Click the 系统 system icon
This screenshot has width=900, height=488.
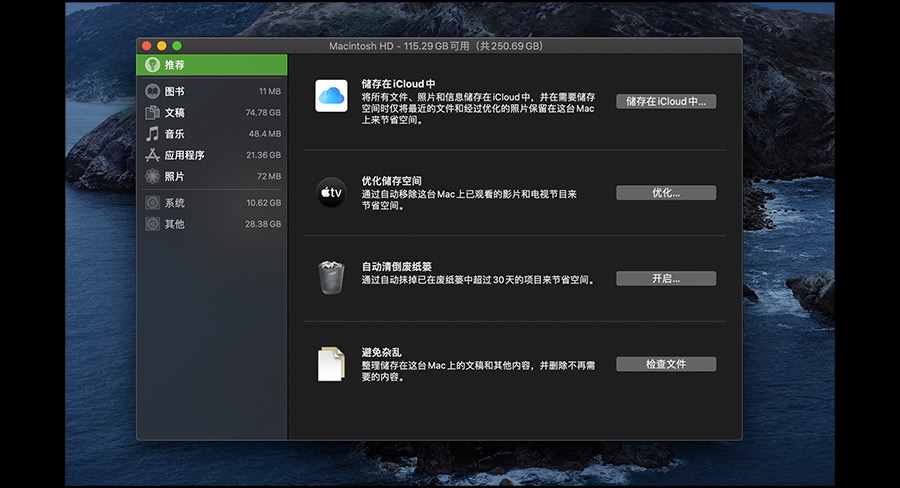pyautogui.click(x=152, y=203)
